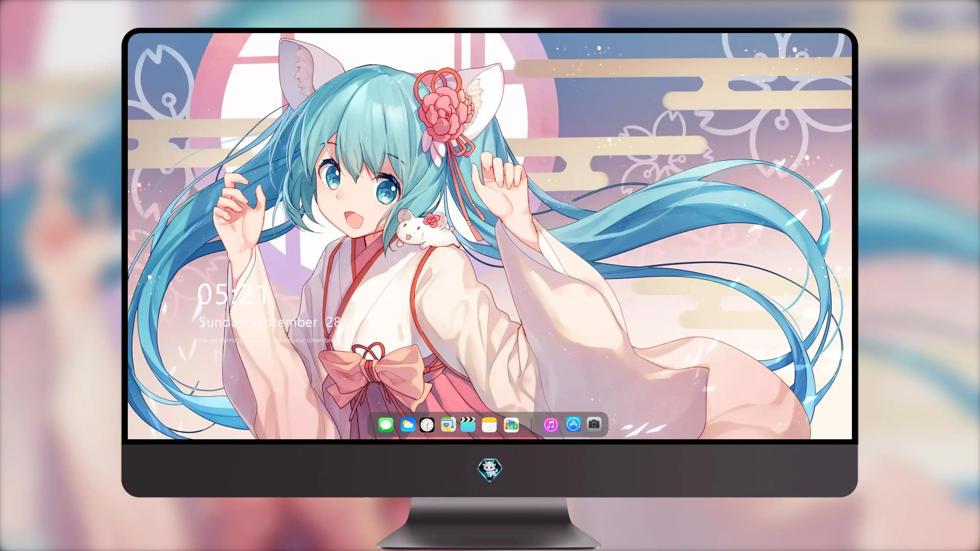The image size is (980, 551).
Task: Open the green Messages app in dock
Action: coord(386,424)
